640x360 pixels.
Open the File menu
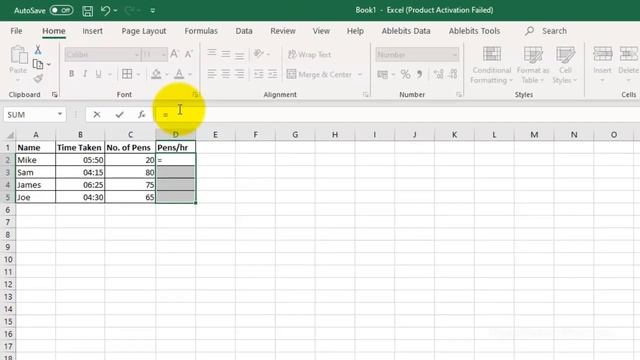coord(16,31)
